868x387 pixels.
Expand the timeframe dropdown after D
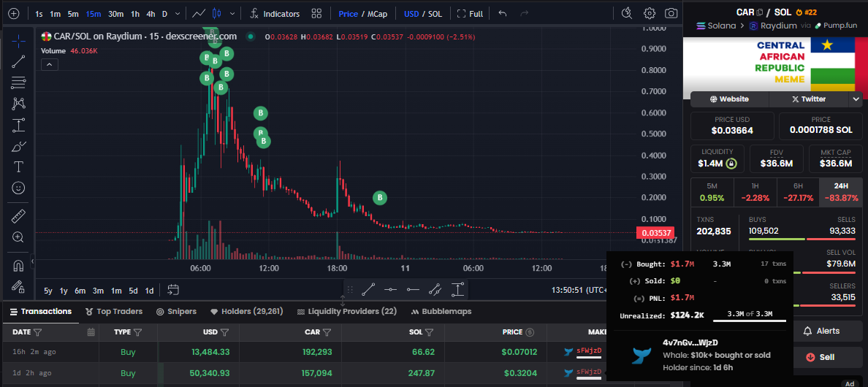(177, 14)
